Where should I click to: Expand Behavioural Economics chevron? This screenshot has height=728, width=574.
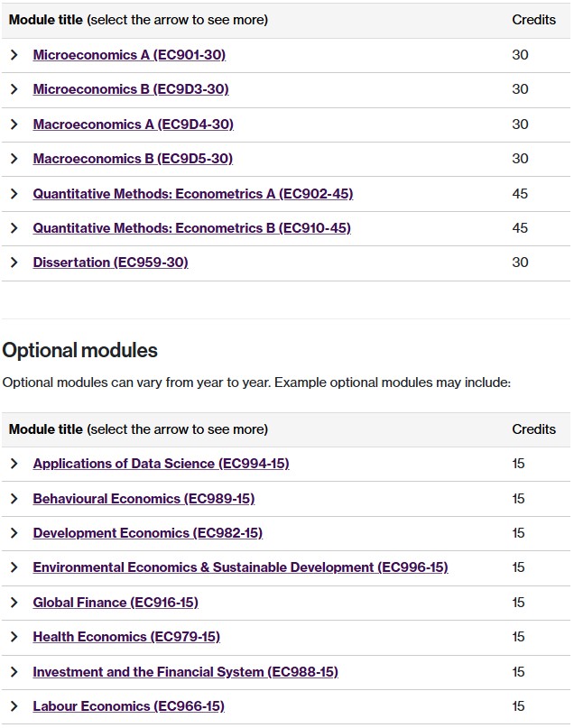pyautogui.click(x=14, y=499)
